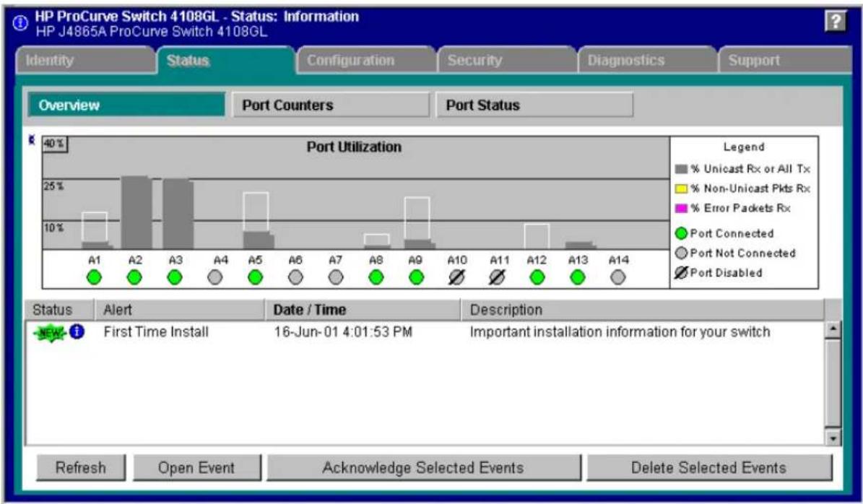
Task: Click the Description column header
Action: 643,310
